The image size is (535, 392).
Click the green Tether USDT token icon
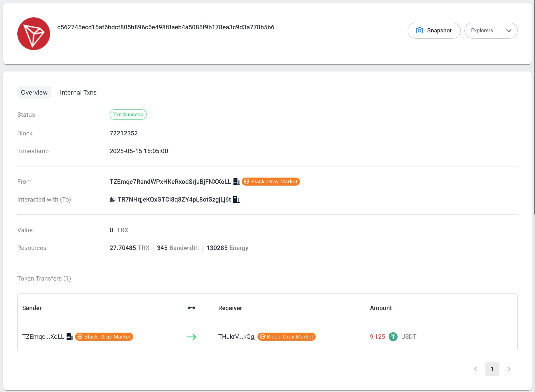[393, 337]
